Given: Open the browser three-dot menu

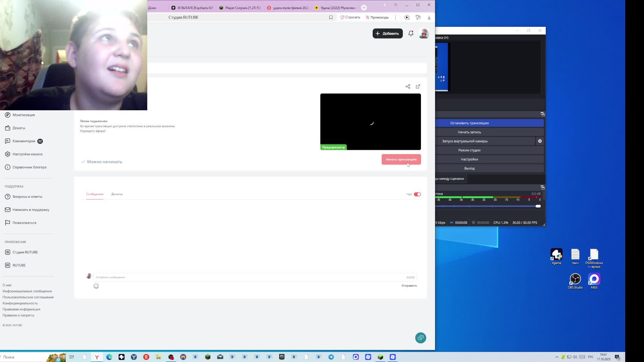Looking at the screenshot, I should [x=395, y=17].
